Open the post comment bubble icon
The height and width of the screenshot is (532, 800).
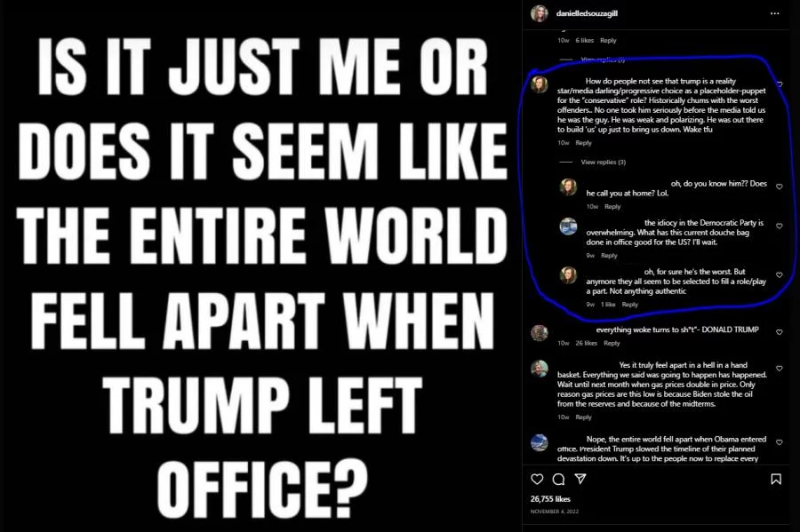pos(558,479)
